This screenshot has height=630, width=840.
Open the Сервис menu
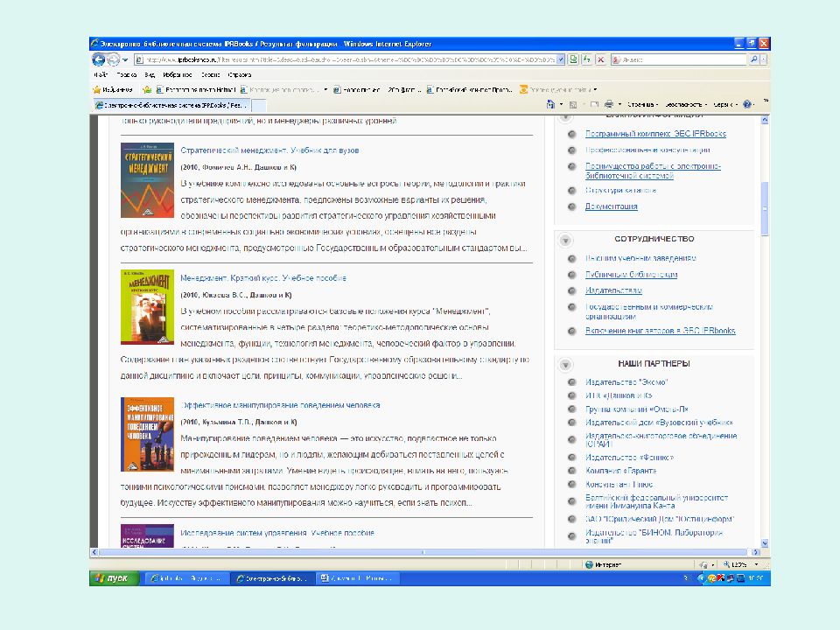point(211,75)
